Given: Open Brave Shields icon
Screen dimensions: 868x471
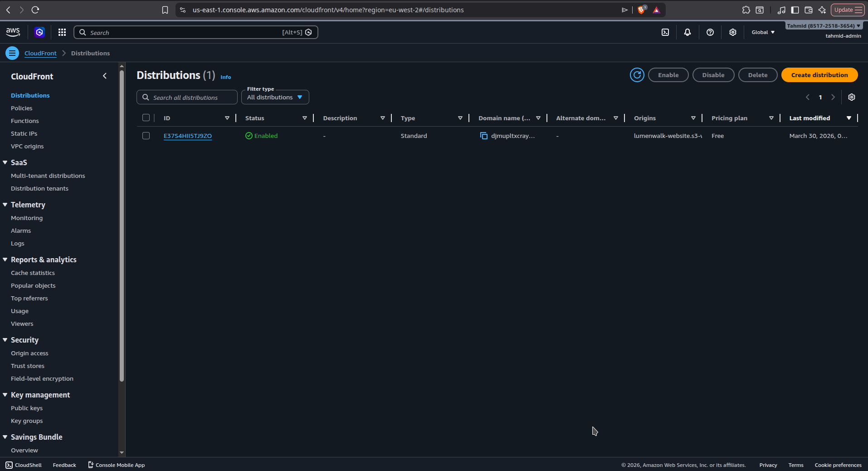Looking at the screenshot, I should click(x=642, y=10).
